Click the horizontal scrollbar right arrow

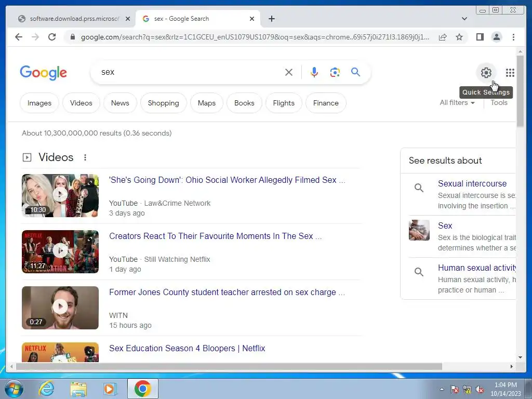[x=512, y=366]
